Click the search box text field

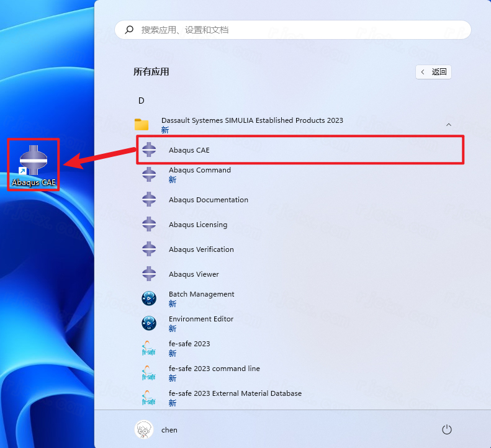click(298, 30)
